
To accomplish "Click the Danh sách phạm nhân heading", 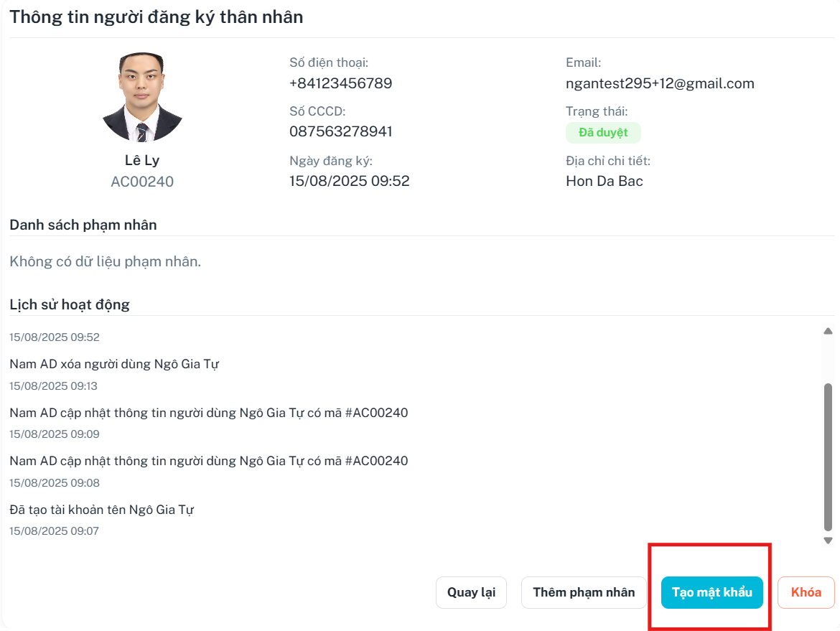I will tap(83, 225).
